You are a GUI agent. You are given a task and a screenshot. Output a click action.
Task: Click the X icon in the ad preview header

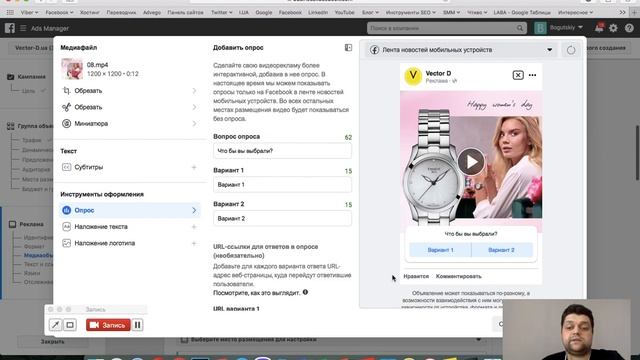(x=518, y=75)
